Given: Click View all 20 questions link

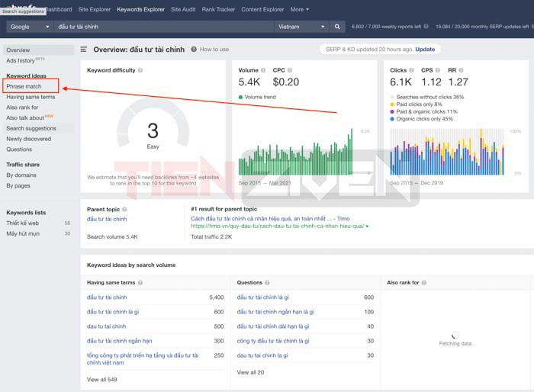Looking at the screenshot, I should (x=250, y=373).
